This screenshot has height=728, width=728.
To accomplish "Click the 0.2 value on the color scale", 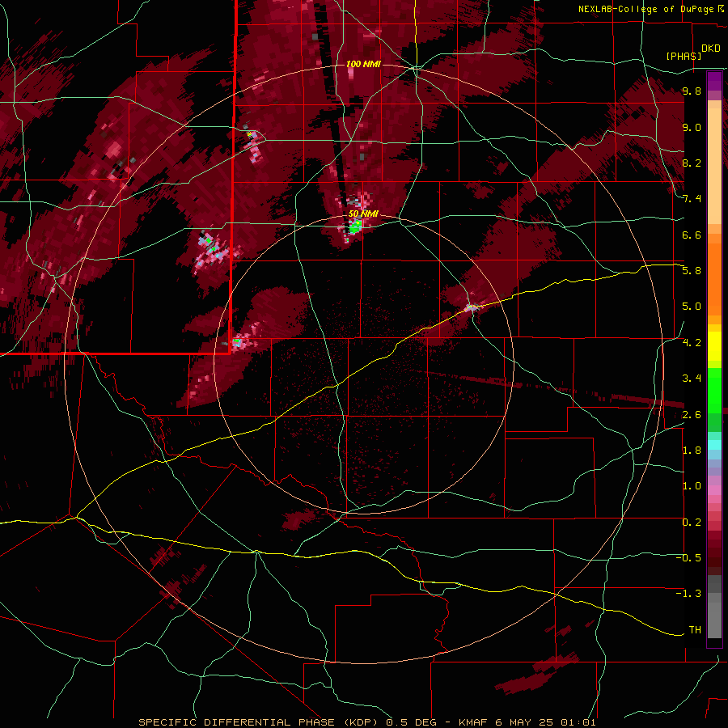I will click(692, 523).
